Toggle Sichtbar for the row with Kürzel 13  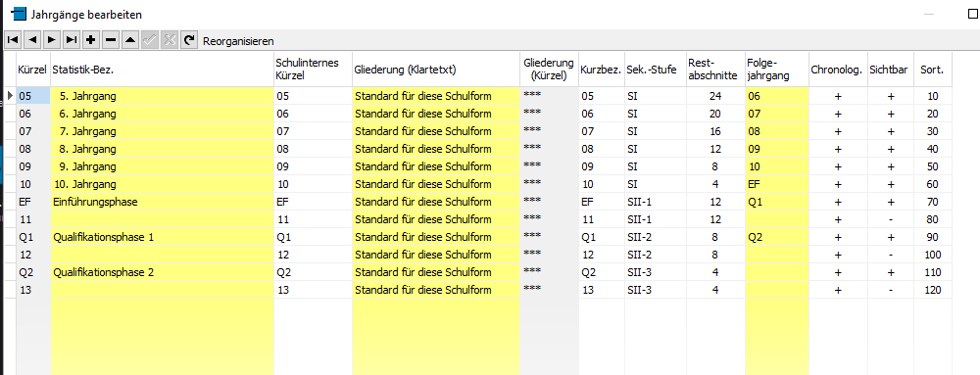[x=891, y=290]
